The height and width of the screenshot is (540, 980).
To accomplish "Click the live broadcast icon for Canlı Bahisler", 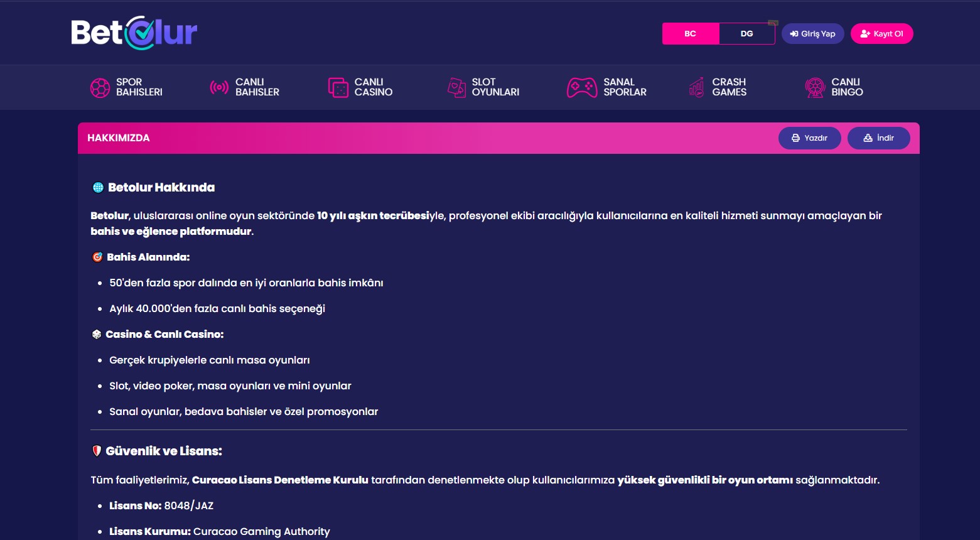I will (x=219, y=87).
